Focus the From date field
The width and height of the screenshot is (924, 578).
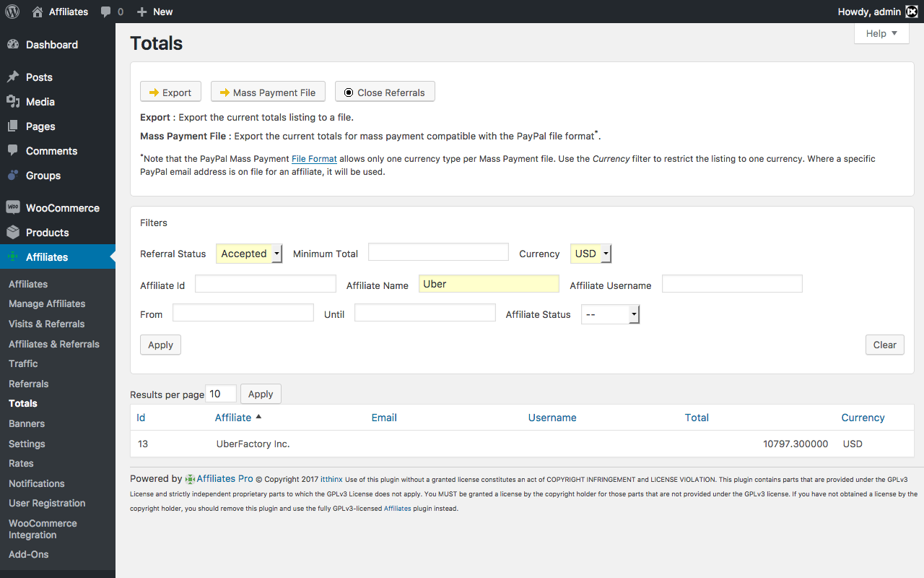(243, 312)
